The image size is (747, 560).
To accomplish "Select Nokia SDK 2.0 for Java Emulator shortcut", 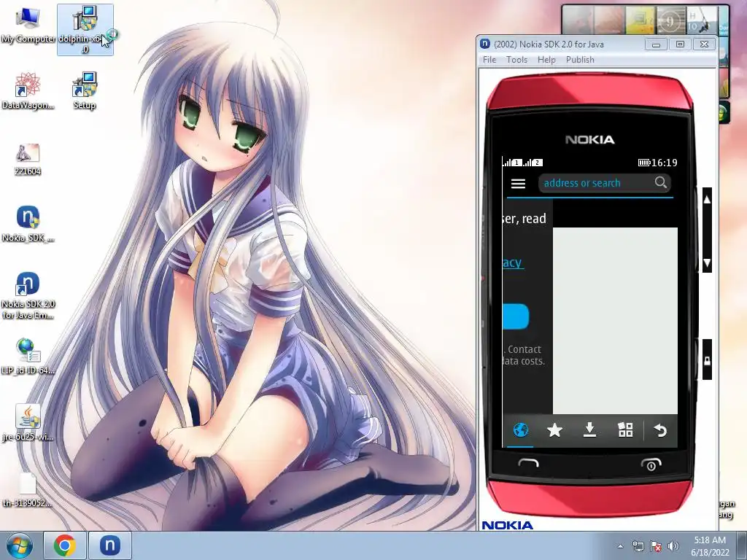I will click(x=28, y=296).
